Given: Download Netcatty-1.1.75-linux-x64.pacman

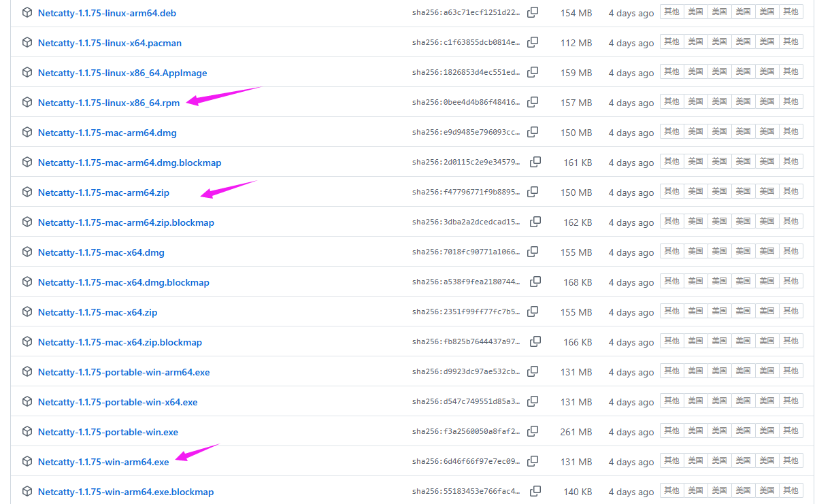Looking at the screenshot, I should pos(110,43).
